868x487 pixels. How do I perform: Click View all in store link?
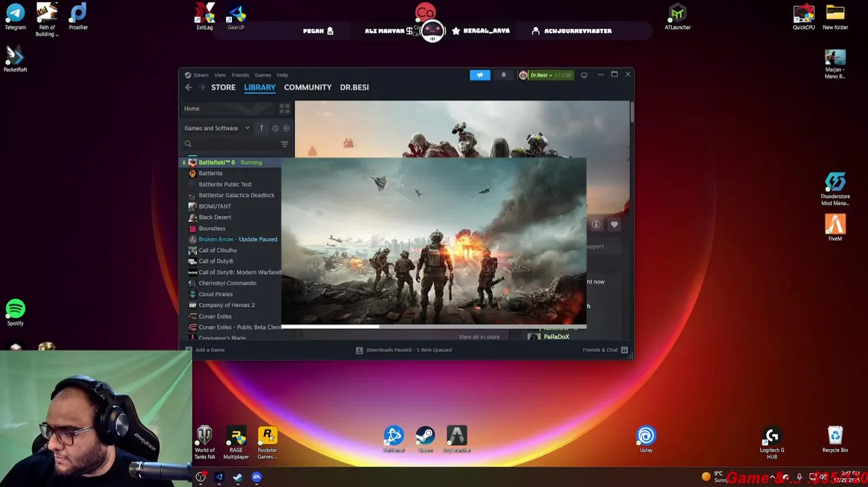[479, 337]
